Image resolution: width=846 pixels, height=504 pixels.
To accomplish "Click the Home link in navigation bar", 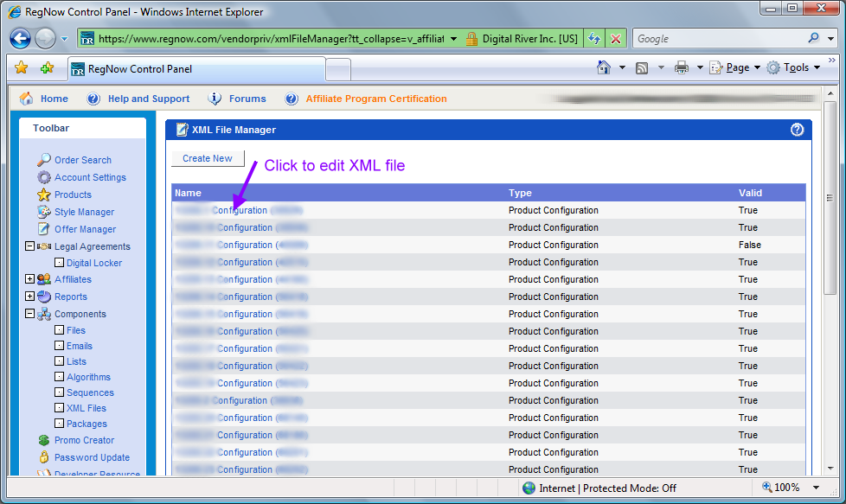I will pyautogui.click(x=54, y=99).
